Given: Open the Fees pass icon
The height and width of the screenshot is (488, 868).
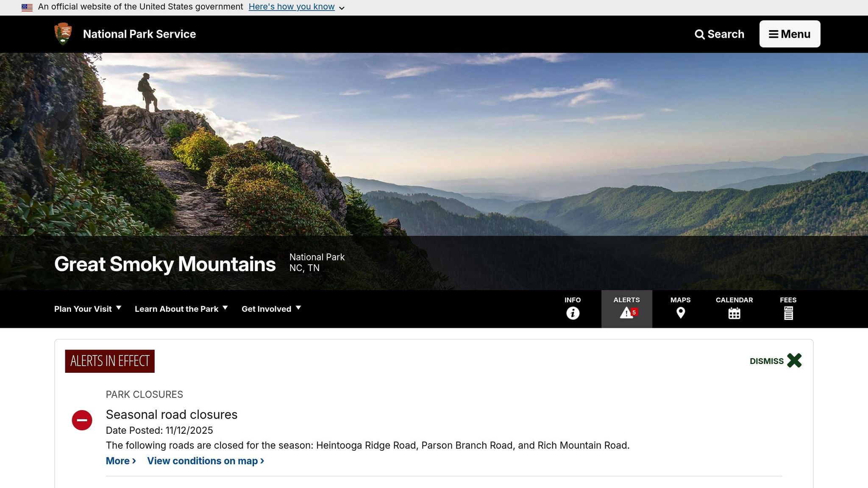Looking at the screenshot, I should pos(788,313).
